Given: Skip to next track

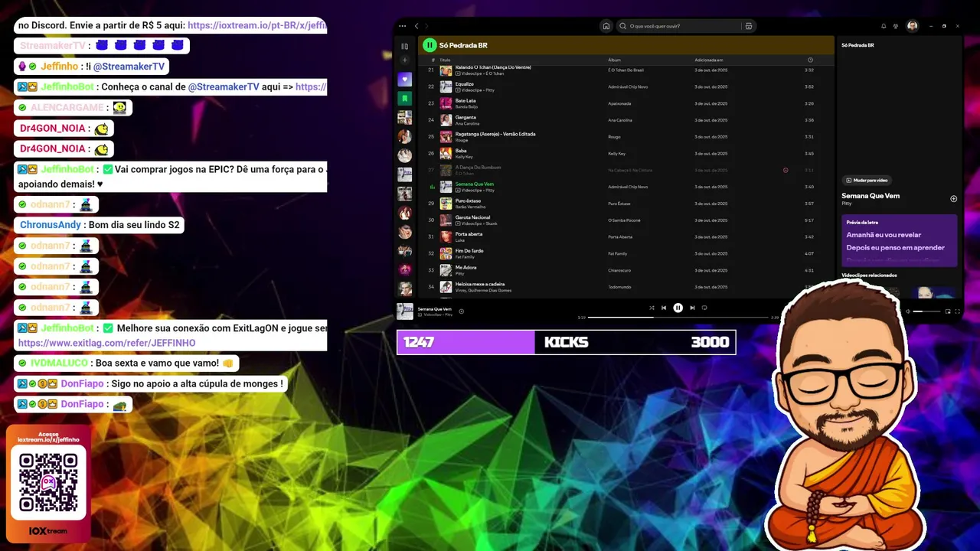Looking at the screenshot, I should (x=692, y=308).
